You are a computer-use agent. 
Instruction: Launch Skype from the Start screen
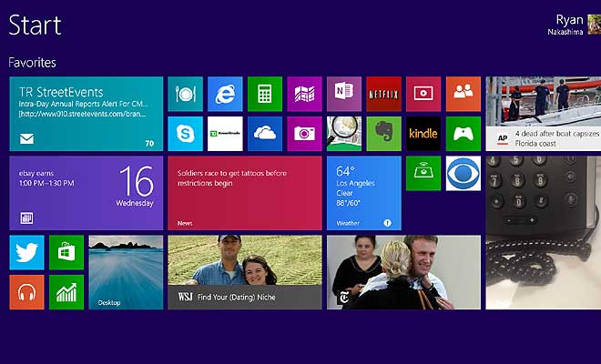[186, 134]
